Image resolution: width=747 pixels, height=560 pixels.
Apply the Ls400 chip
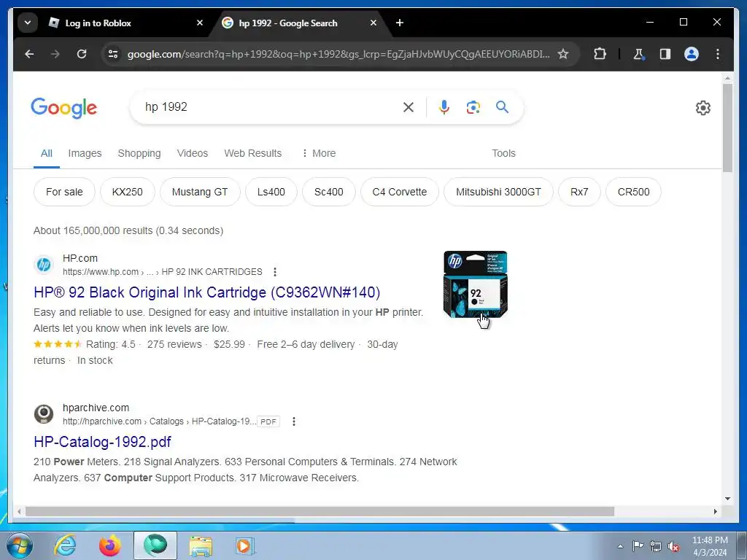pos(271,192)
